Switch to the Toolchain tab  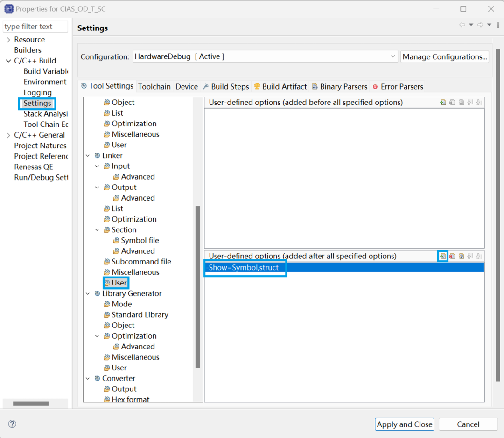tap(154, 87)
